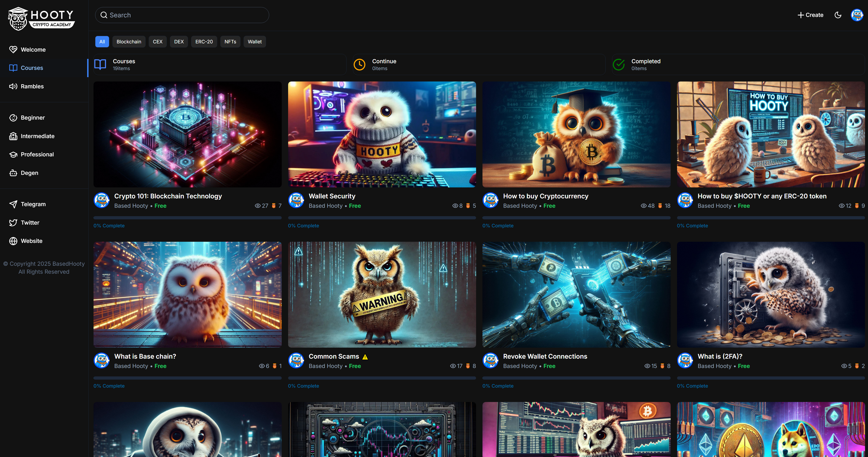This screenshot has width=868, height=457.
Task: Open How to buy Cryptocurrency title
Action: (545, 196)
